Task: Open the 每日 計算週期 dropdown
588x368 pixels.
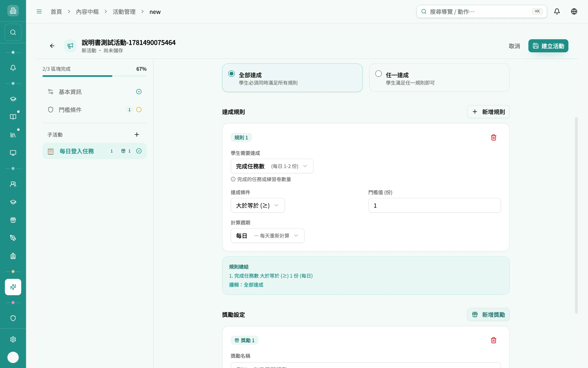Action: (x=267, y=236)
